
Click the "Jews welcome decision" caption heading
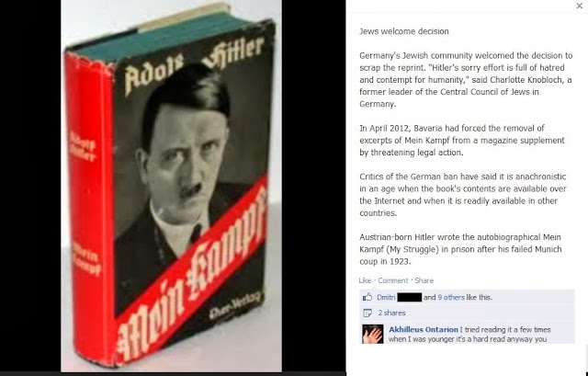[x=404, y=31]
